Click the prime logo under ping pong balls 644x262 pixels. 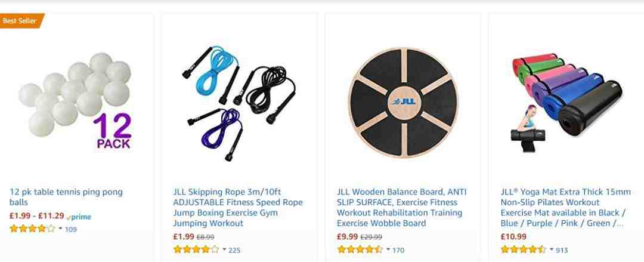coord(79,217)
